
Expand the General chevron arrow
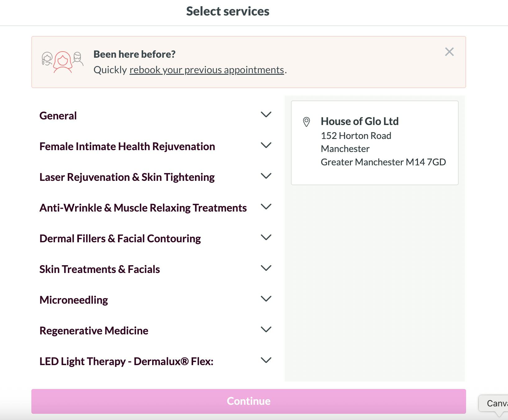(x=266, y=115)
